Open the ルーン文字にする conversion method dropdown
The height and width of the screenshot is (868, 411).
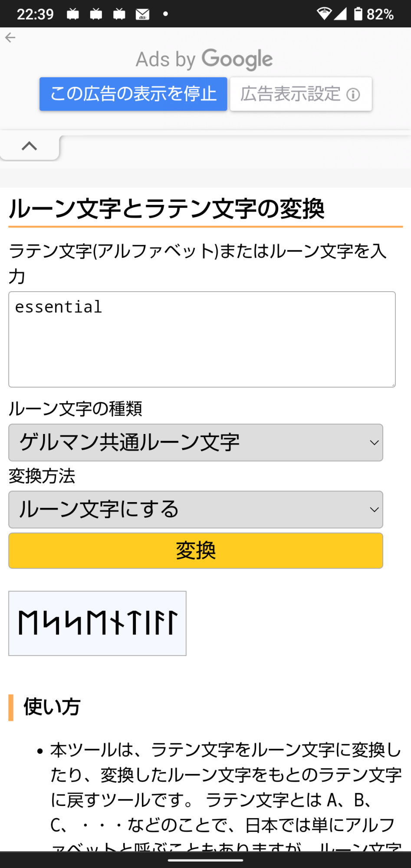[196, 509]
